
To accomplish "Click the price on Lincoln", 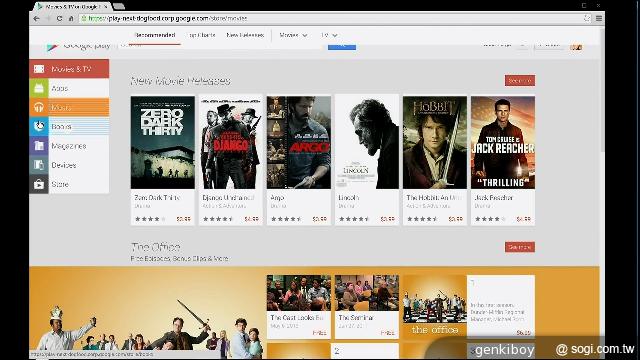I will 388,219.
